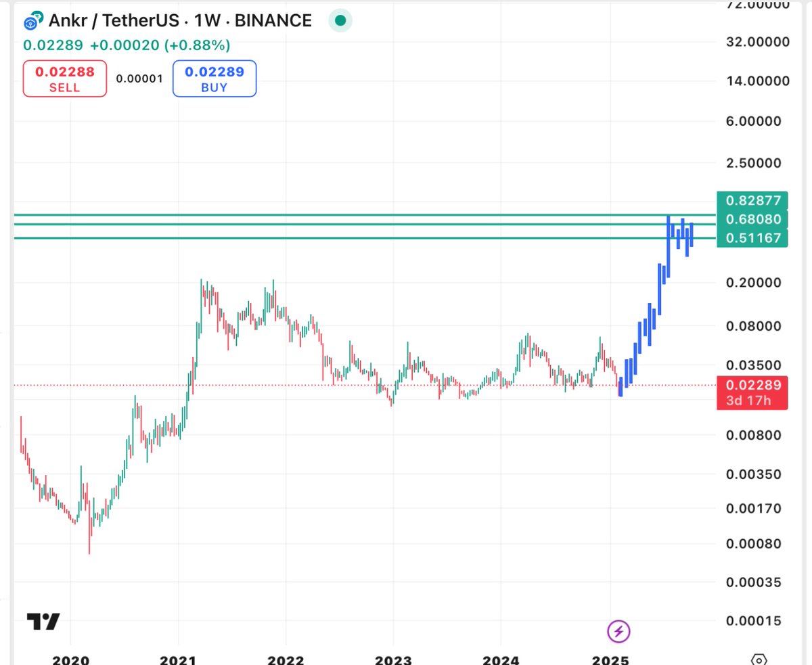Image resolution: width=812 pixels, height=665 pixels.
Task: Click the purple lightning event marker
Action: pyautogui.click(x=618, y=632)
